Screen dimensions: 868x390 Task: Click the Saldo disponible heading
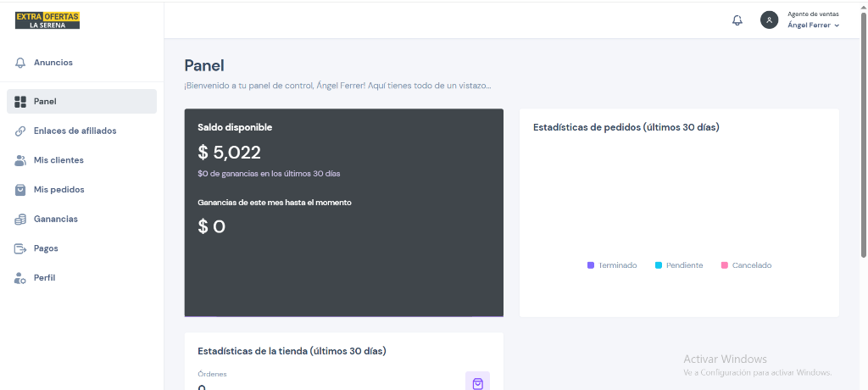click(x=235, y=127)
